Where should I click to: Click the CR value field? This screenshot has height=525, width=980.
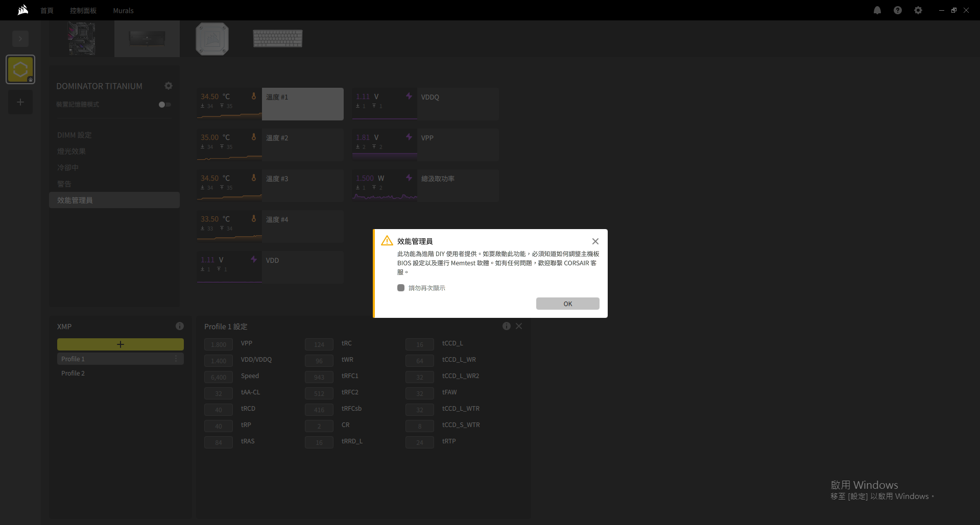pyautogui.click(x=319, y=426)
